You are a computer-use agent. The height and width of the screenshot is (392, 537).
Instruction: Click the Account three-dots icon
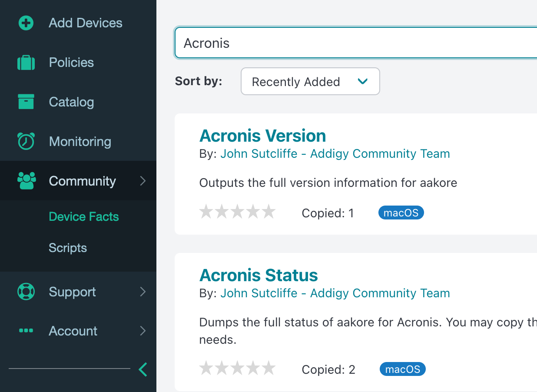pyautogui.click(x=26, y=331)
